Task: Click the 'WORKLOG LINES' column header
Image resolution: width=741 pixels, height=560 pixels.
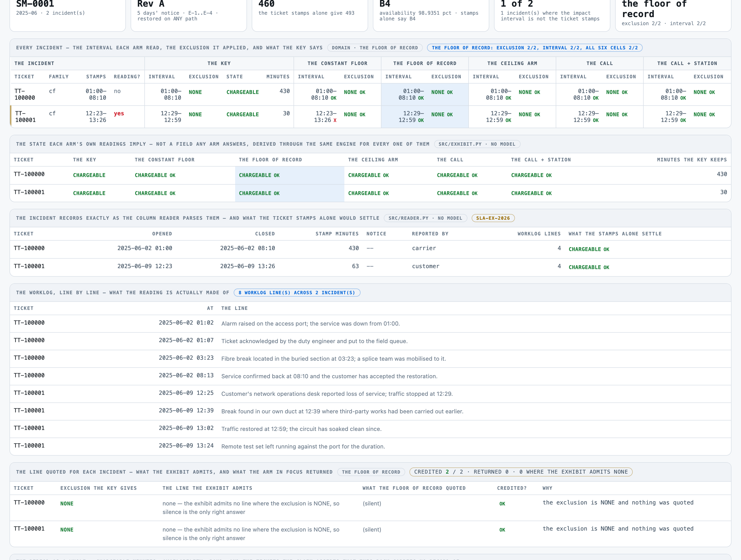Action: tap(539, 234)
